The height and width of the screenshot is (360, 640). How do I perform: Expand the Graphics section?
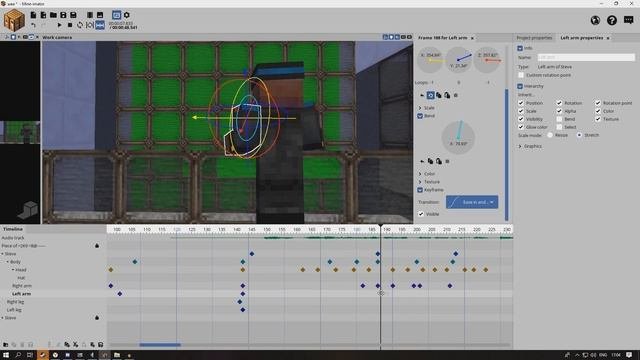[520, 146]
